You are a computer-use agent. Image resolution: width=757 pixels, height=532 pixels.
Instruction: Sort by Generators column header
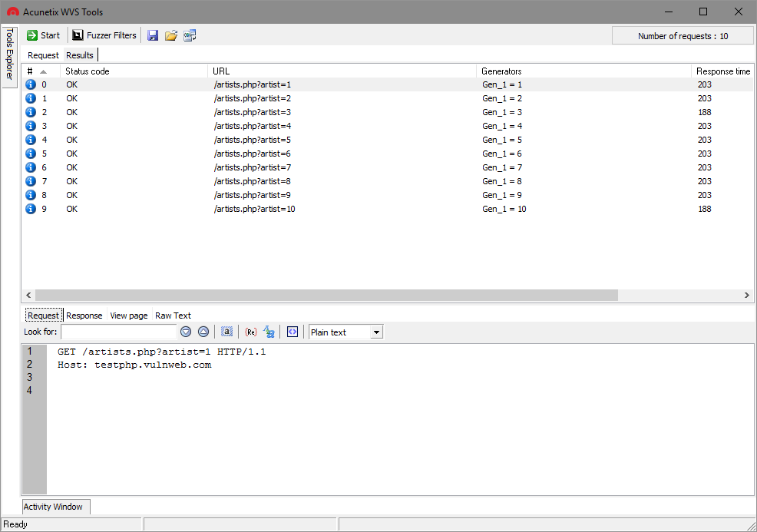(583, 71)
